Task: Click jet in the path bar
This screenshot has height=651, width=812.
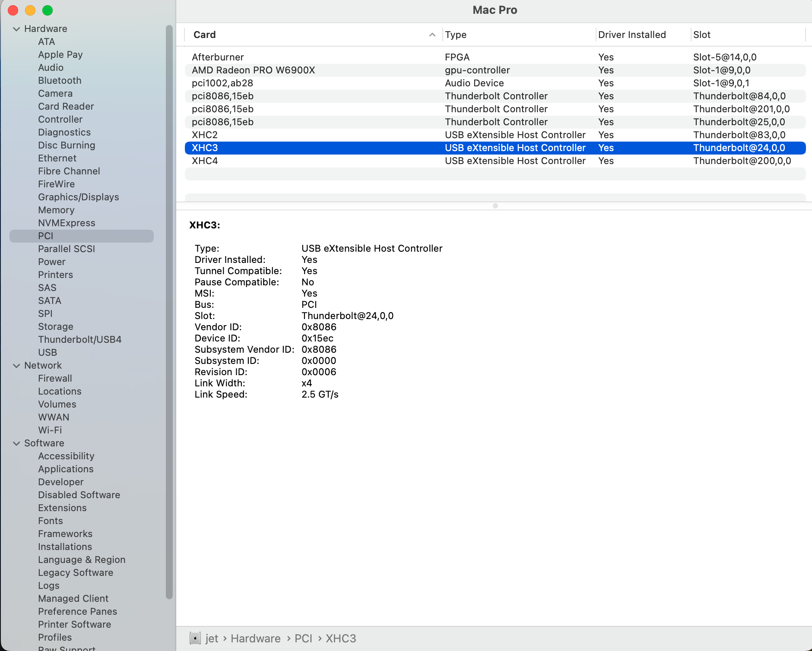Action: (212, 638)
